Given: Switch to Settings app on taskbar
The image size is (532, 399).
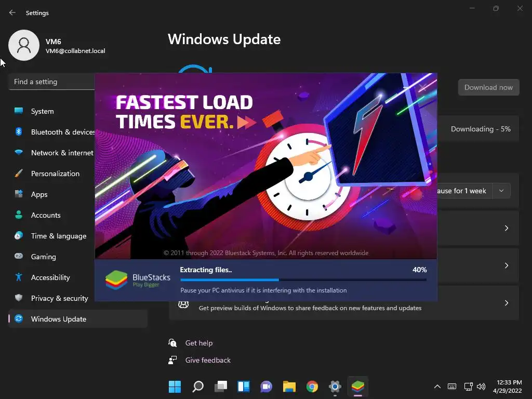Looking at the screenshot, I should 335,387.
